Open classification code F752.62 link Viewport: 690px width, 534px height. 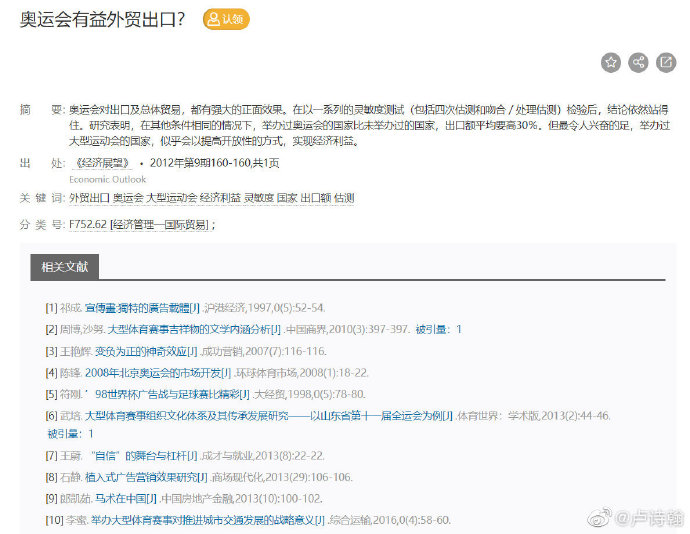click(87, 224)
